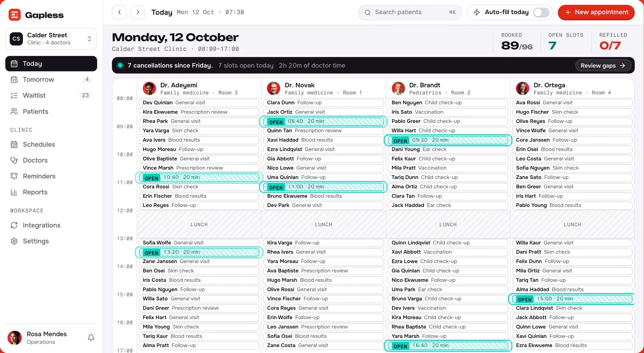Viewport: 644px width, 353px height.
Task: Select Dr. Brandt column header
Action: (x=448, y=89)
